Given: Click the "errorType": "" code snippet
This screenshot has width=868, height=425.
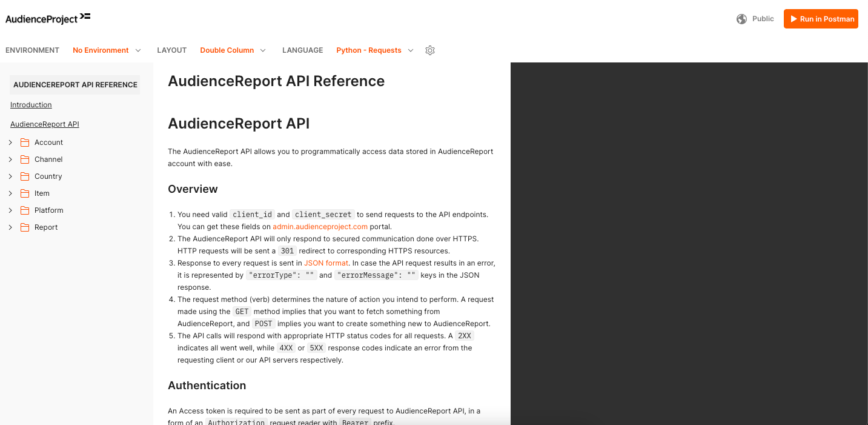Looking at the screenshot, I should [281, 275].
